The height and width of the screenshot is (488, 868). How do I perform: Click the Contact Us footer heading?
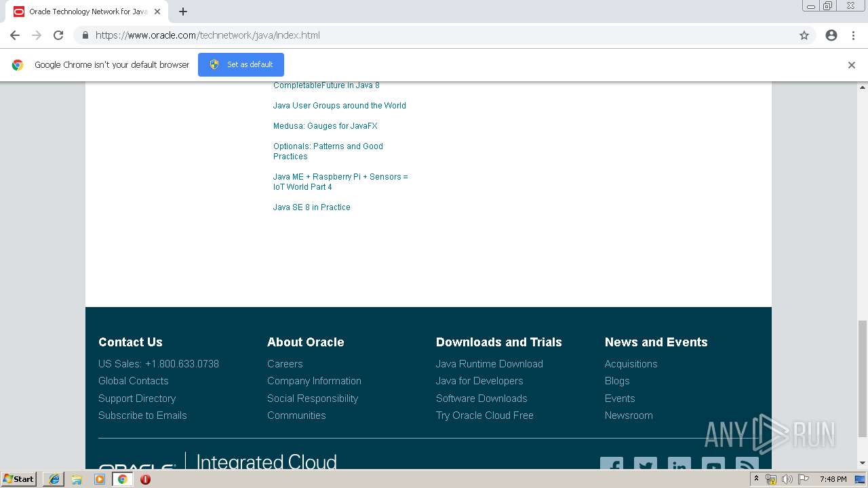(130, 342)
